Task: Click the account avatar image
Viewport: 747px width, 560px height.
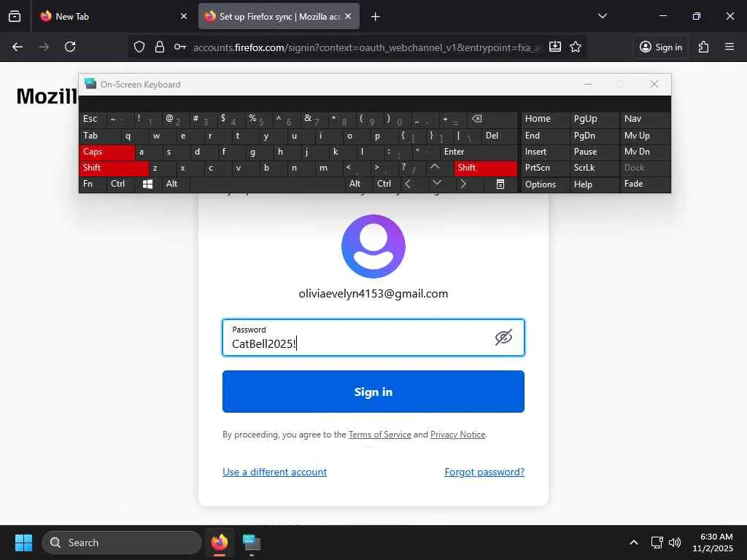Action: click(x=373, y=246)
